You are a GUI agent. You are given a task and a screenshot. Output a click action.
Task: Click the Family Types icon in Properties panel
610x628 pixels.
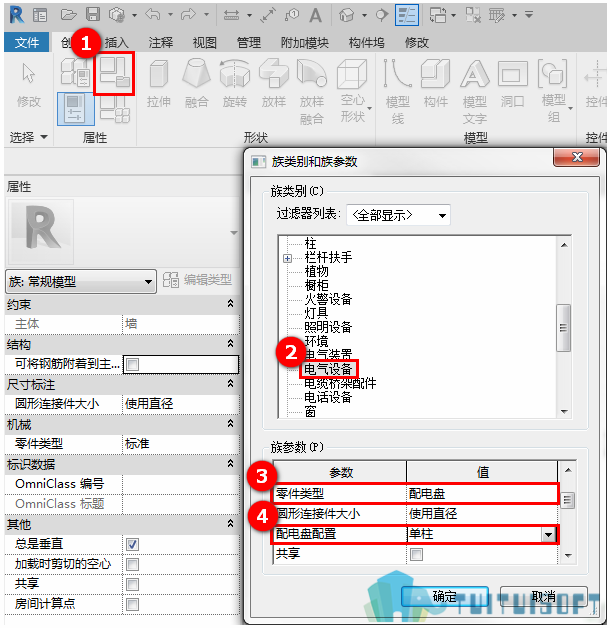point(115,110)
